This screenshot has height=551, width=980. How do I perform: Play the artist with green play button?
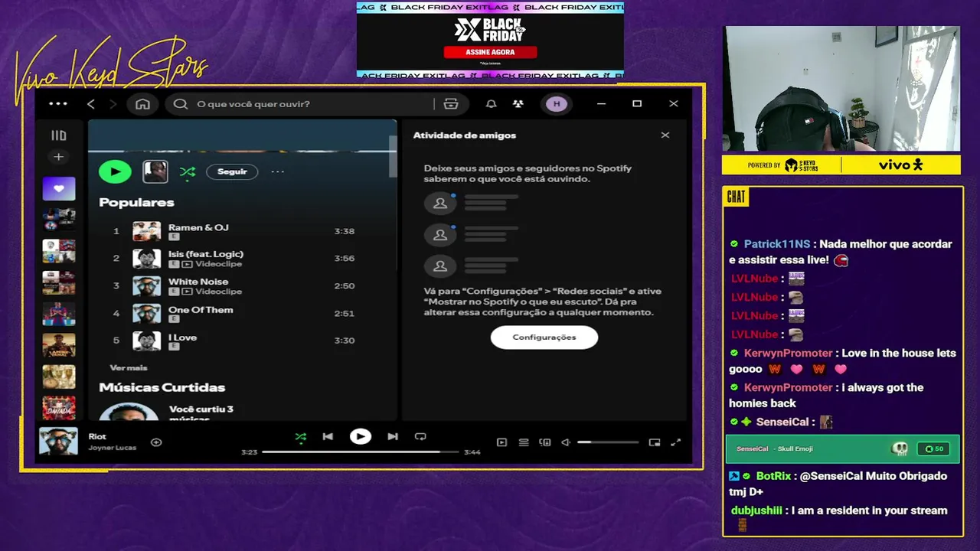[115, 171]
